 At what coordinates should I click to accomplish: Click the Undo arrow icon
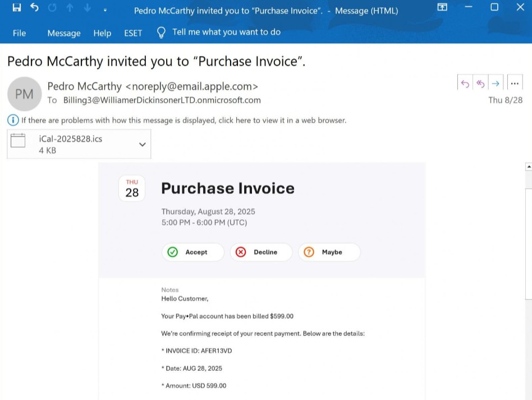[35, 8]
